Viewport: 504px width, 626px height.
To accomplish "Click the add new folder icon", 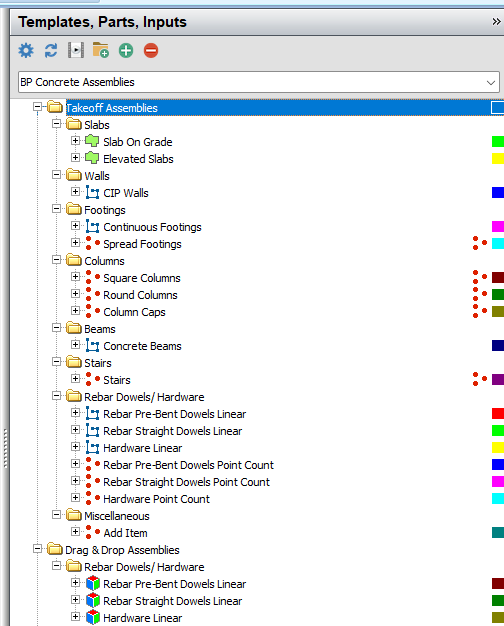I will click(101, 50).
